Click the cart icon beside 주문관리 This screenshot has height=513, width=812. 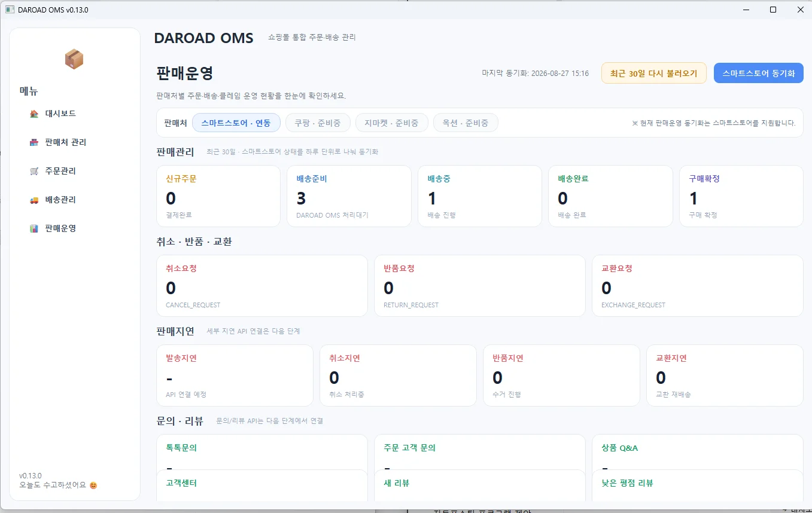[x=34, y=171]
